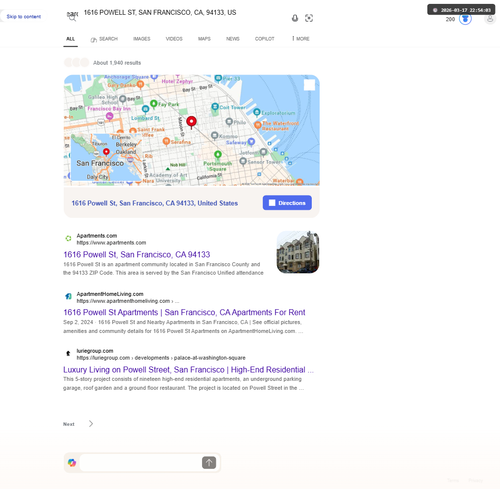
Task: Click Skip to content link
Action: click(x=24, y=17)
